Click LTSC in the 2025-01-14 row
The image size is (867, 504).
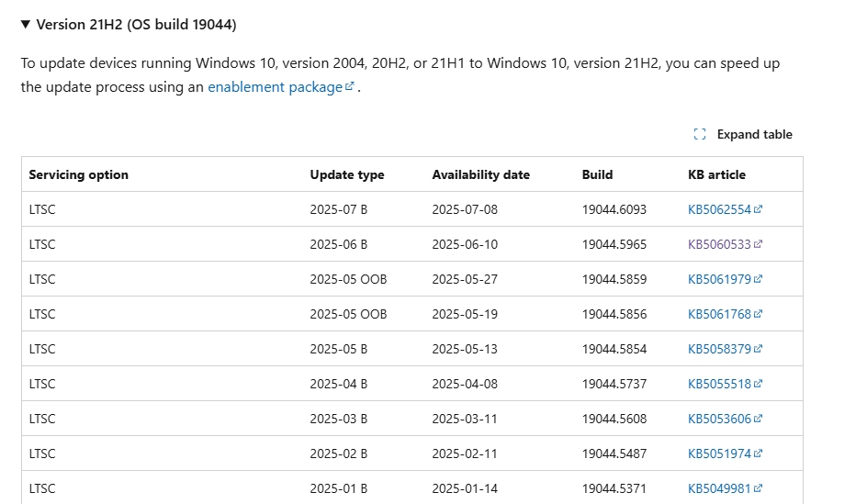42,488
